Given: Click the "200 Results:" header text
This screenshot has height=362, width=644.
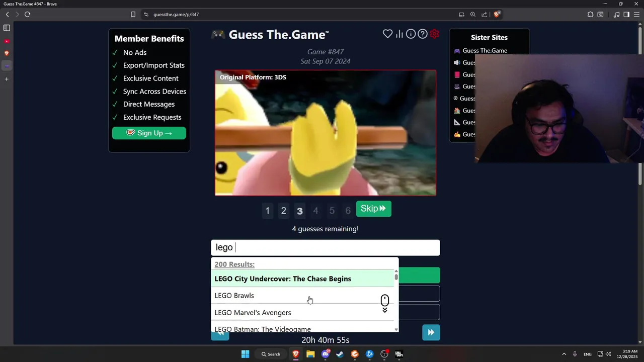Looking at the screenshot, I should (234, 264).
